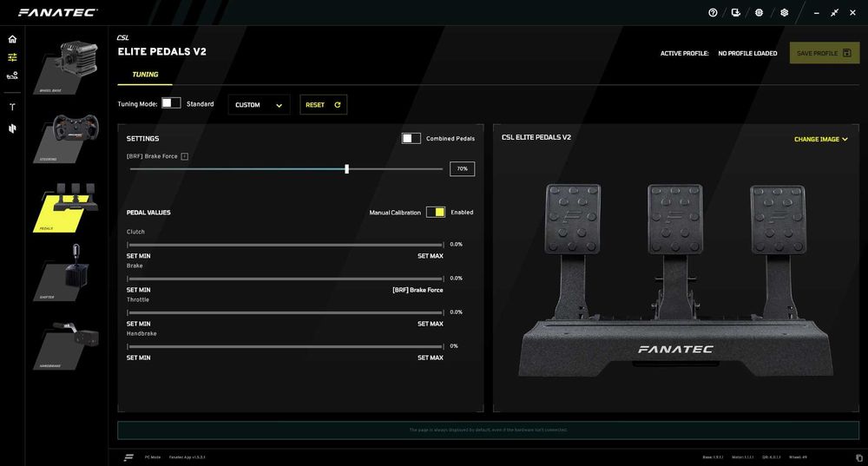
Task: Expand the Change Image dropdown
Action: [821, 140]
